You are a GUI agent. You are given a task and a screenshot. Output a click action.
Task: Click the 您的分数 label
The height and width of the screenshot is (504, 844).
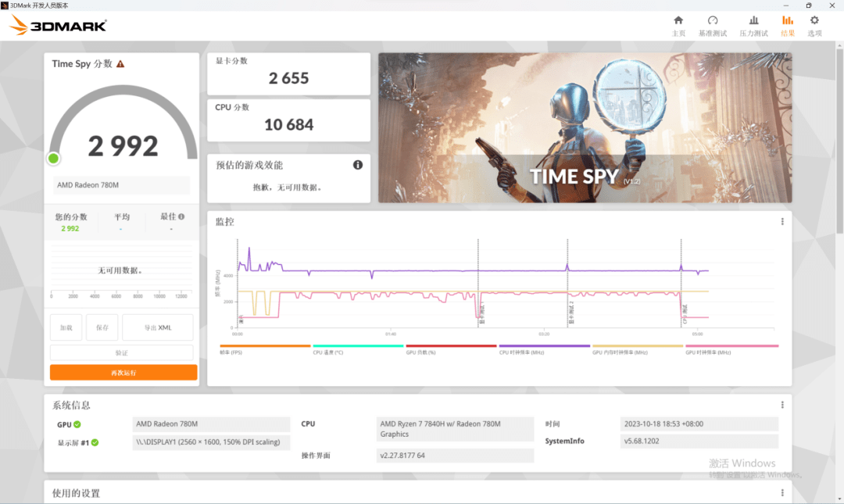(70, 216)
